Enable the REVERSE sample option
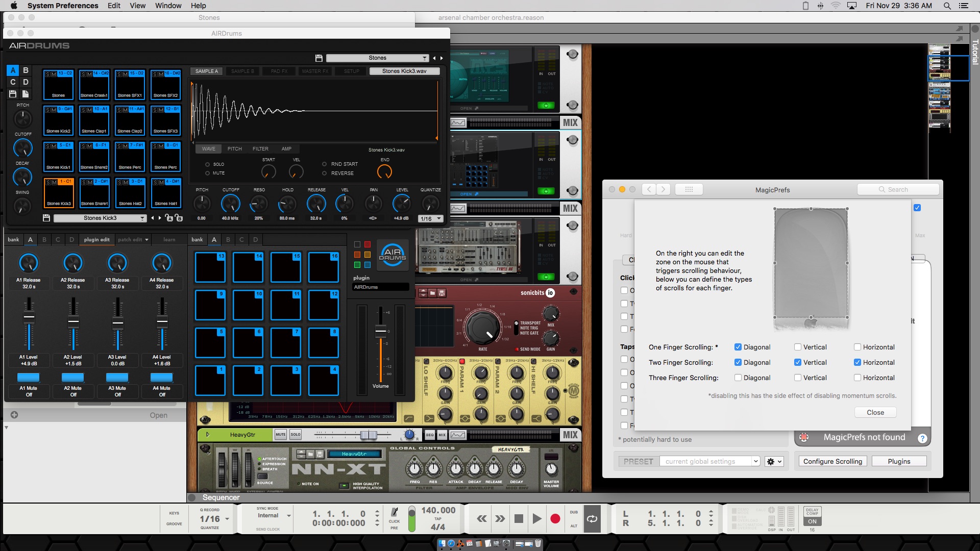This screenshot has height=551, width=980. pyautogui.click(x=325, y=173)
